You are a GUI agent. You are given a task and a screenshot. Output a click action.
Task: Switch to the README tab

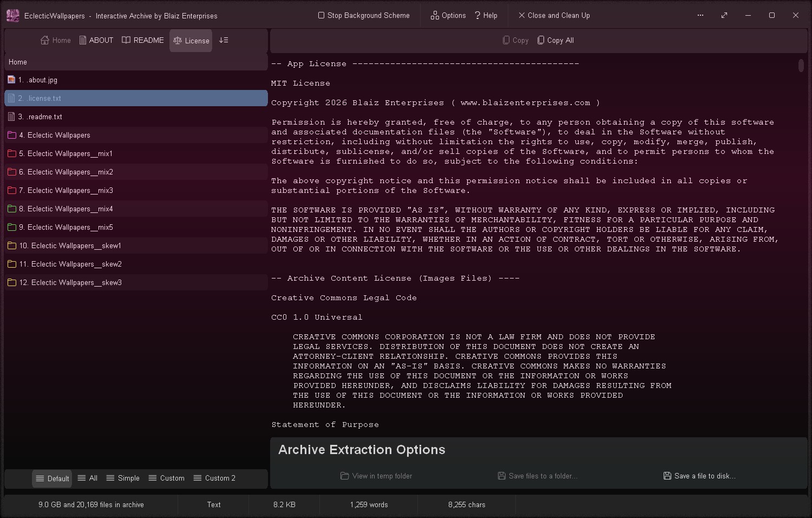tap(143, 41)
